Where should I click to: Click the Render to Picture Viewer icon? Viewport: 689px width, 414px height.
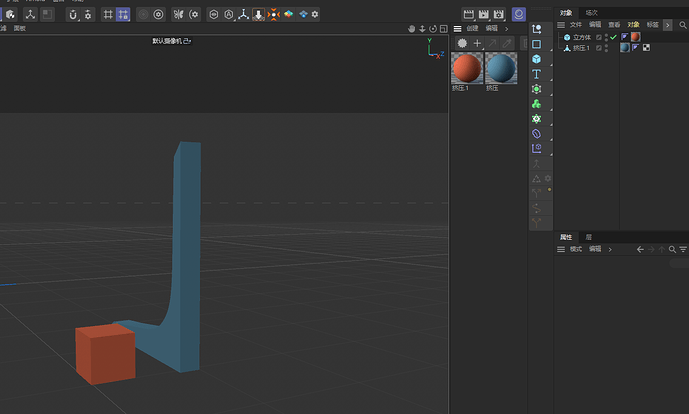pyautogui.click(x=484, y=14)
